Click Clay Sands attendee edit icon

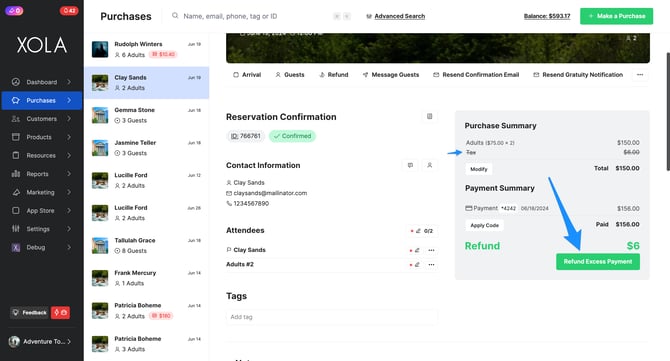[x=417, y=250]
